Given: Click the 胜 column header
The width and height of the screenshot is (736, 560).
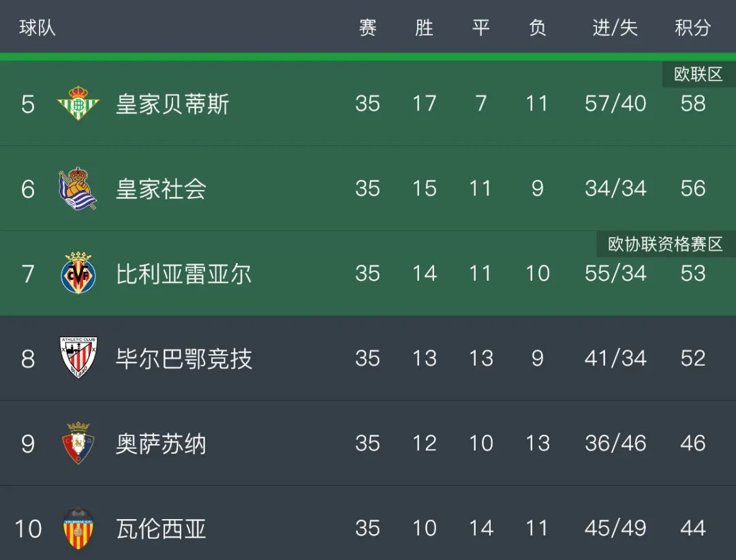Looking at the screenshot, I should pos(425,28).
